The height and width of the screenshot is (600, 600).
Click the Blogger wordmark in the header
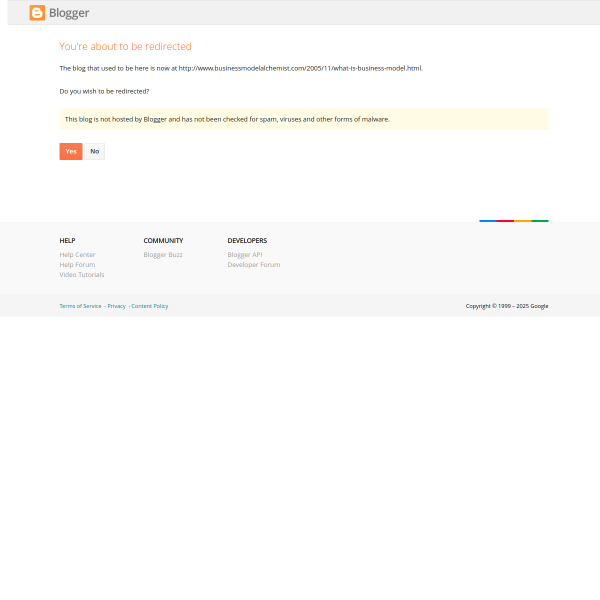(x=69, y=13)
